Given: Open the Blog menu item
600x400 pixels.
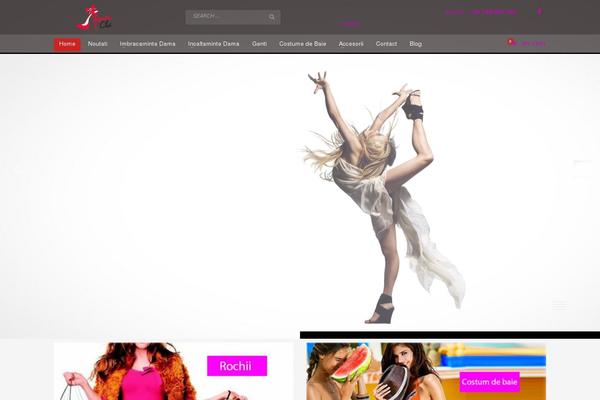Looking at the screenshot, I should coord(416,44).
